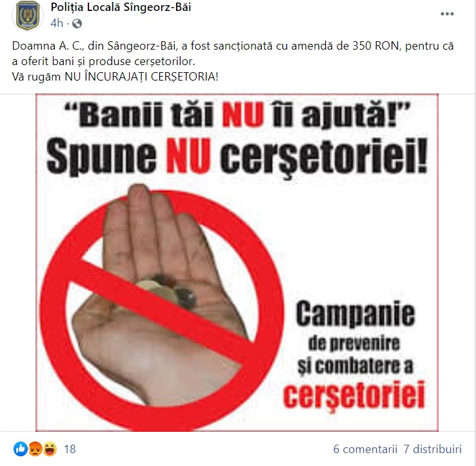Viewport: 476px width, 466px height.
Task: Click the 'Banii tăi NU îi ajută!' headline
Action: [x=237, y=114]
